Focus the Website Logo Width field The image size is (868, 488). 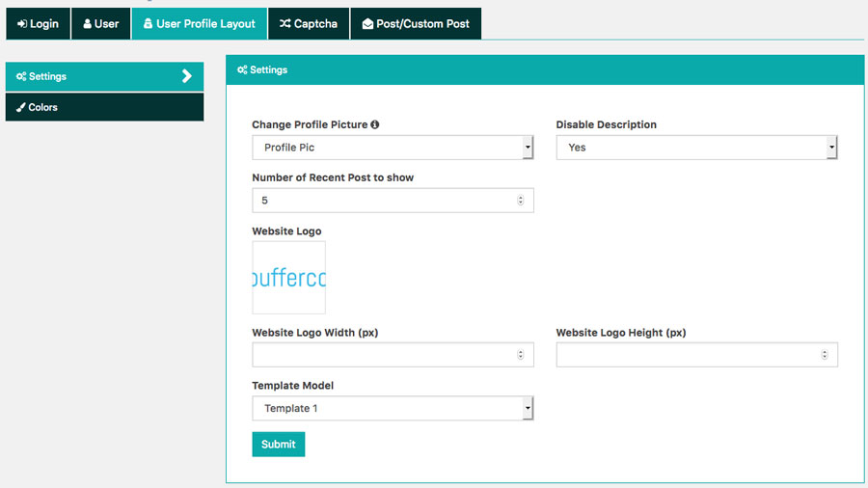[x=384, y=355]
